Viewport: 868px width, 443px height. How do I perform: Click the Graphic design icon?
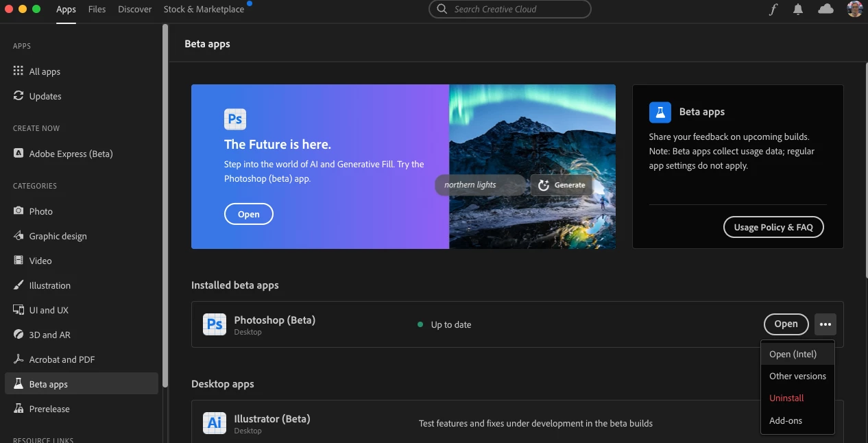tap(19, 236)
